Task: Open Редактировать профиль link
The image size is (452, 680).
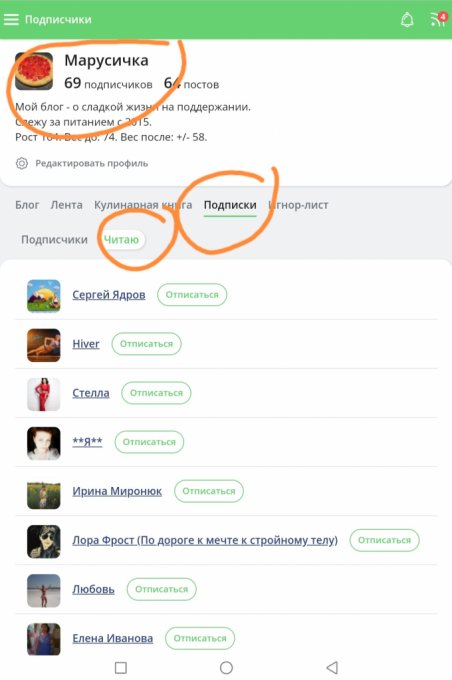Action: pyautogui.click(x=92, y=163)
